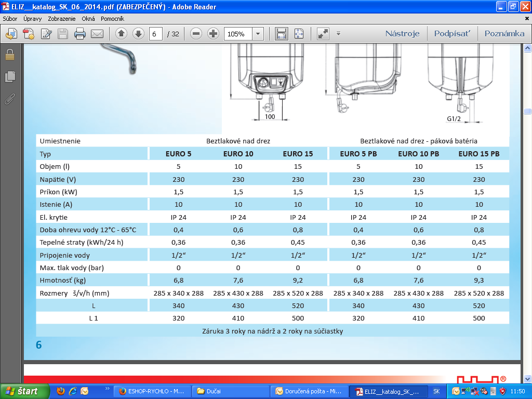Image resolution: width=532 pixels, height=399 pixels.
Task: Open the Úpravy menu
Action: [x=32, y=18]
